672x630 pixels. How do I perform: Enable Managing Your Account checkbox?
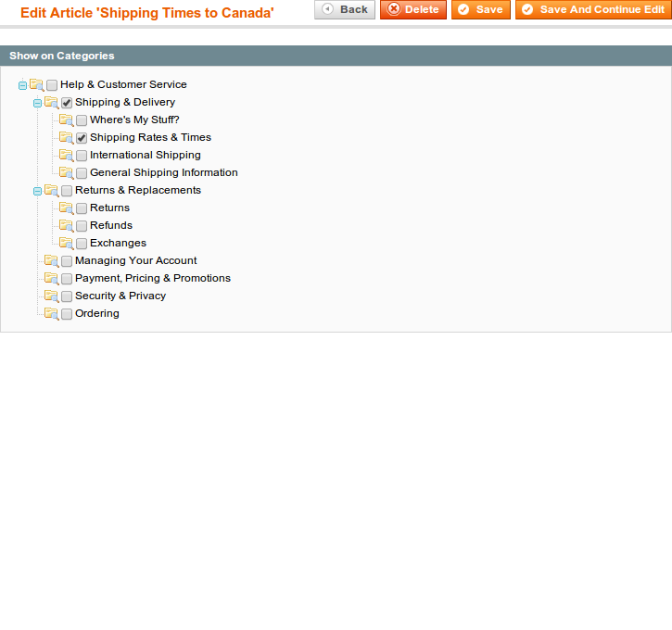[67, 261]
